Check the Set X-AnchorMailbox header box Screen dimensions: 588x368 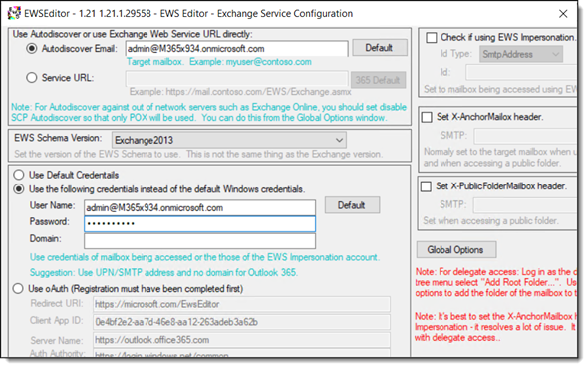[427, 117]
